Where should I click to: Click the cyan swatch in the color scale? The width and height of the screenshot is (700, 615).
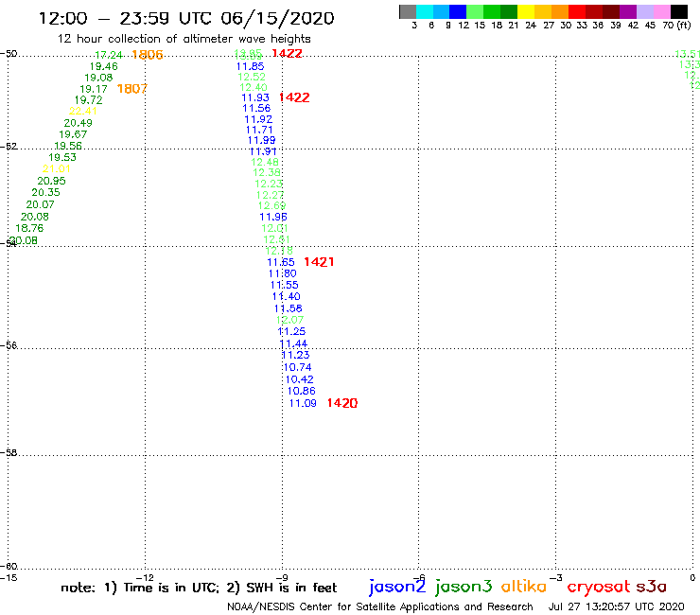coord(424,11)
